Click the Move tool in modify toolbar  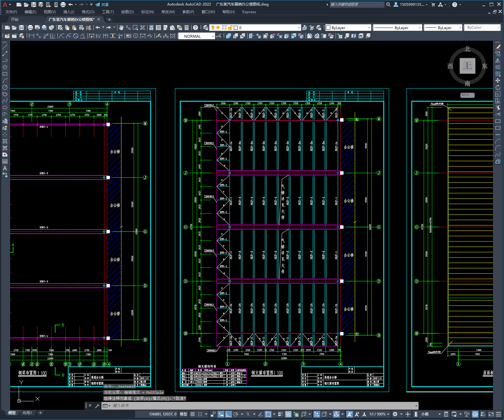coord(498,81)
